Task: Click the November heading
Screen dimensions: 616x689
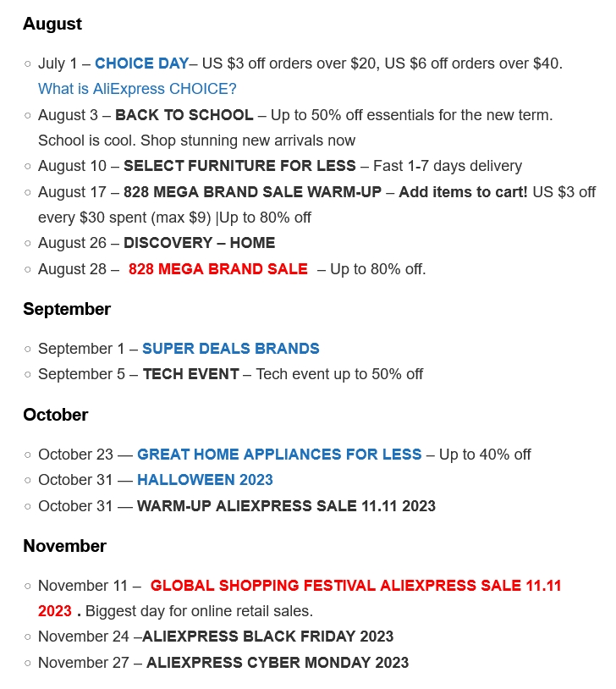Action: tap(65, 547)
